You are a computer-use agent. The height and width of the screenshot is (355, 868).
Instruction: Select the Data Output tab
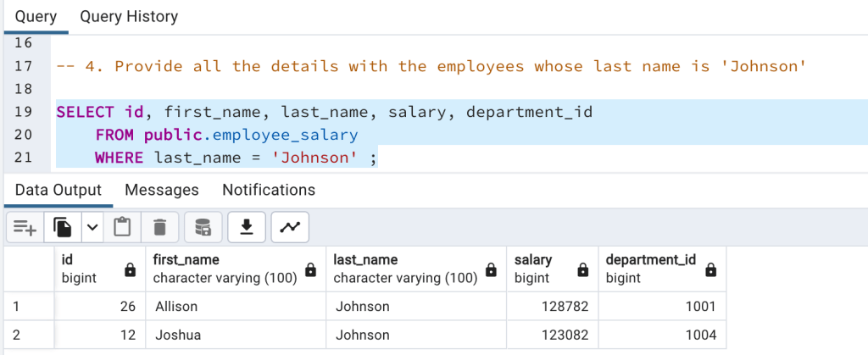[x=58, y=190]
